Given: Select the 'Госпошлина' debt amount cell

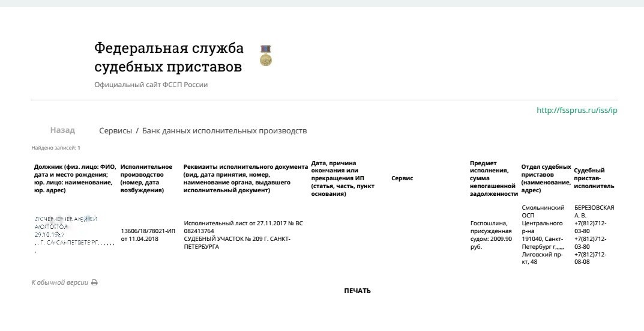Looking at the screenshot, I should pos(491,234).
